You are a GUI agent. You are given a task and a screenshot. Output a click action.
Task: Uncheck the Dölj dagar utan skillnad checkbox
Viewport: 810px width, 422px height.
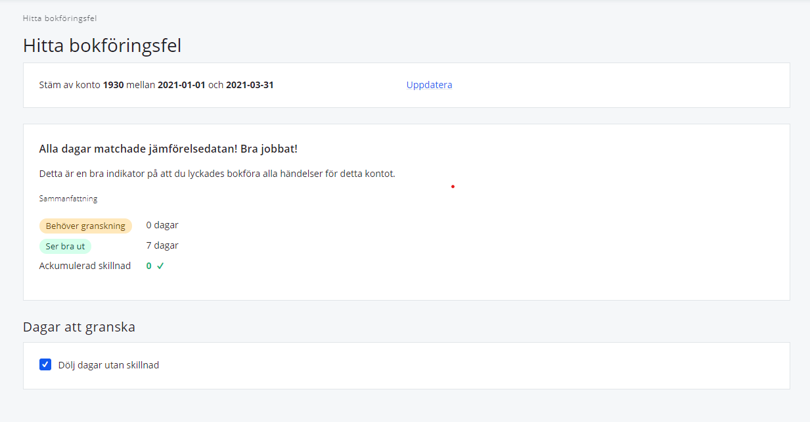tap(45, 365)
